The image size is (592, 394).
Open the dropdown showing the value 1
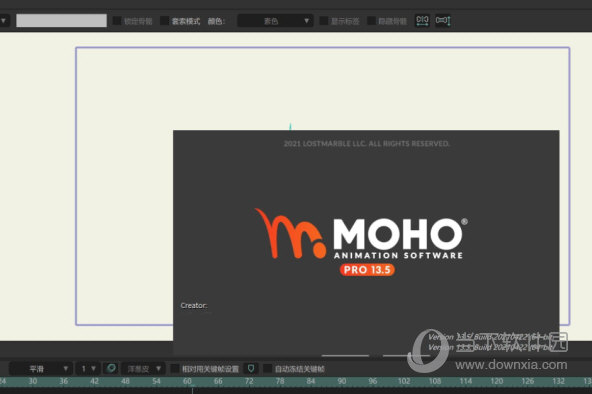[88, 368]
